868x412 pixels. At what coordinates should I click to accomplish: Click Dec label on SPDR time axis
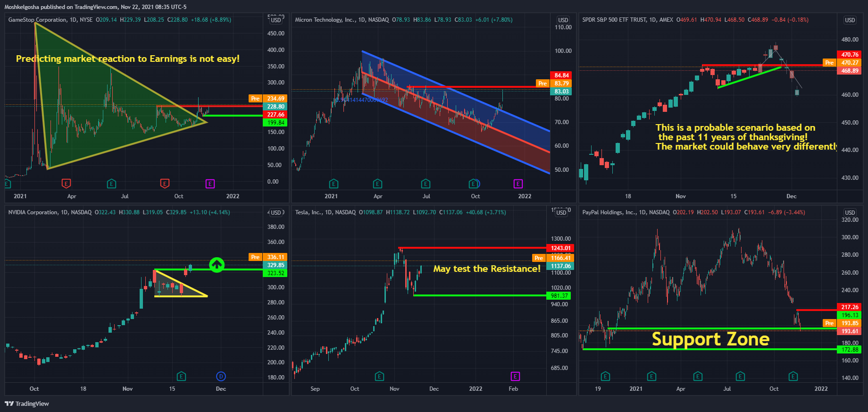click(791, 196)
